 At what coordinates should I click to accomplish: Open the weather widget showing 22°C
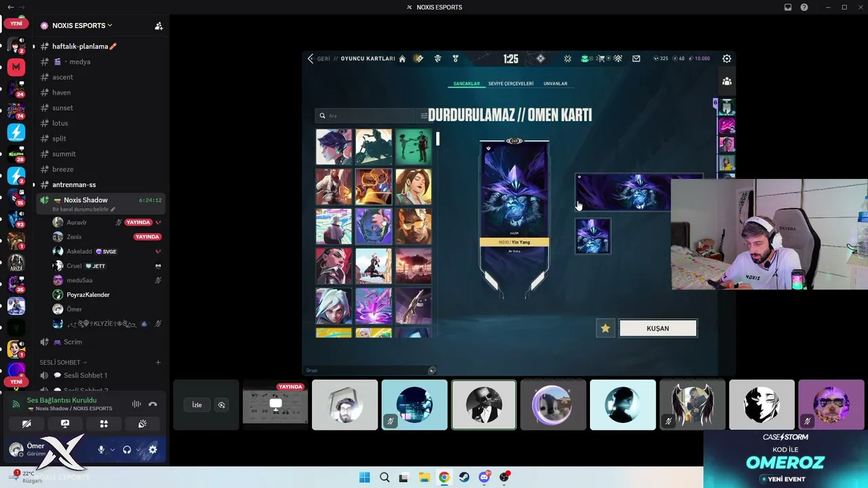(x=27, y=477)
